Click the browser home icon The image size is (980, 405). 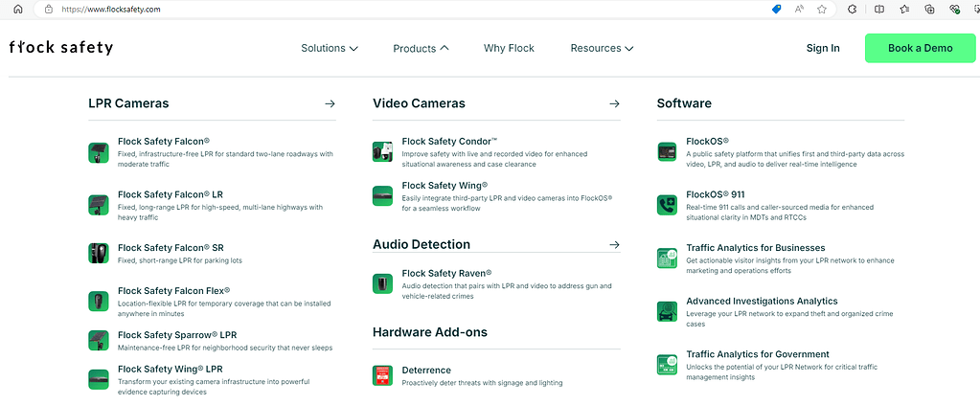point(18,10)
